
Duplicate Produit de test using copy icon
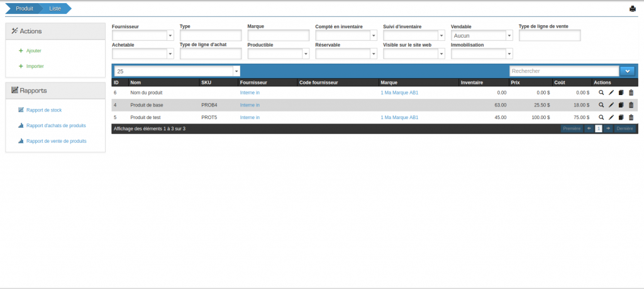[x=621, y=117]
